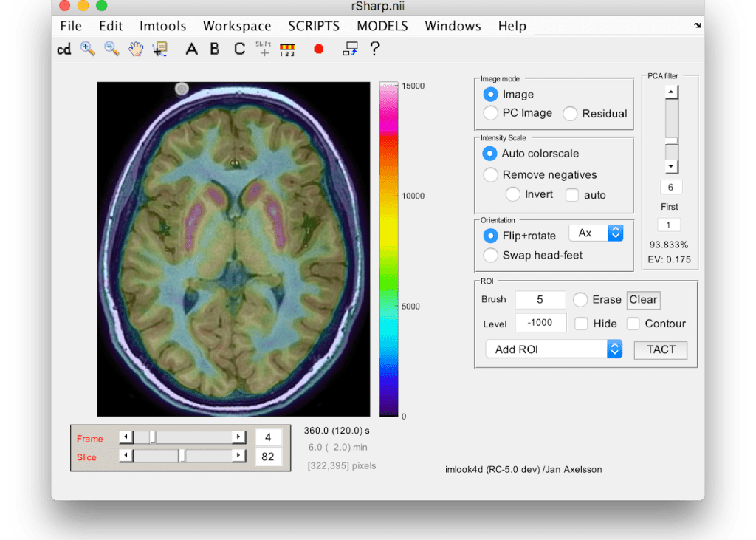The image size is (756, 540).
Task: Expand the Add ROI dropdown
Action: pyautogui.click(x=554, y=349)
